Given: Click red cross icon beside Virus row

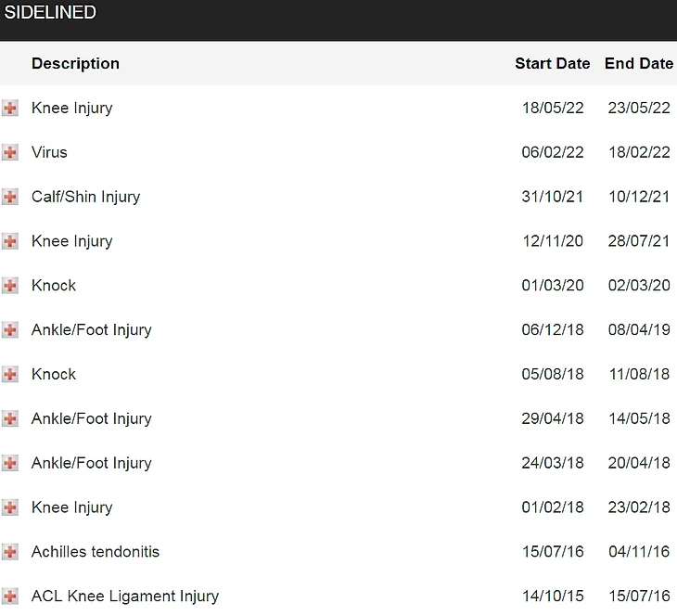Looking at the screenshot, I should click(x=10, y=152).
